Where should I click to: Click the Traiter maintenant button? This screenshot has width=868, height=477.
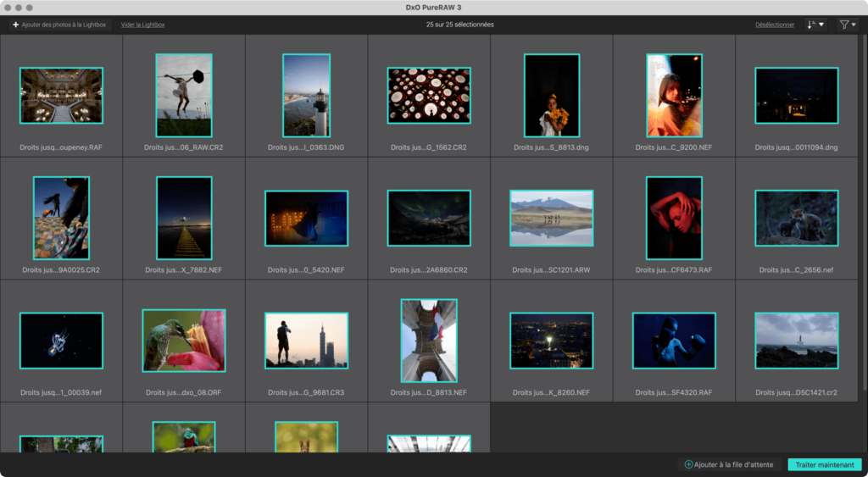[825, 465]
